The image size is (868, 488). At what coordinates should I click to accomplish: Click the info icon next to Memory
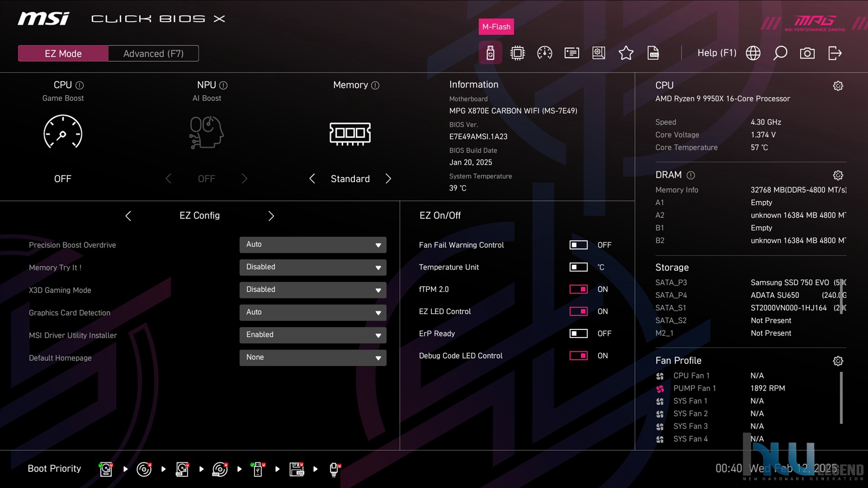[x=375, y=85]
